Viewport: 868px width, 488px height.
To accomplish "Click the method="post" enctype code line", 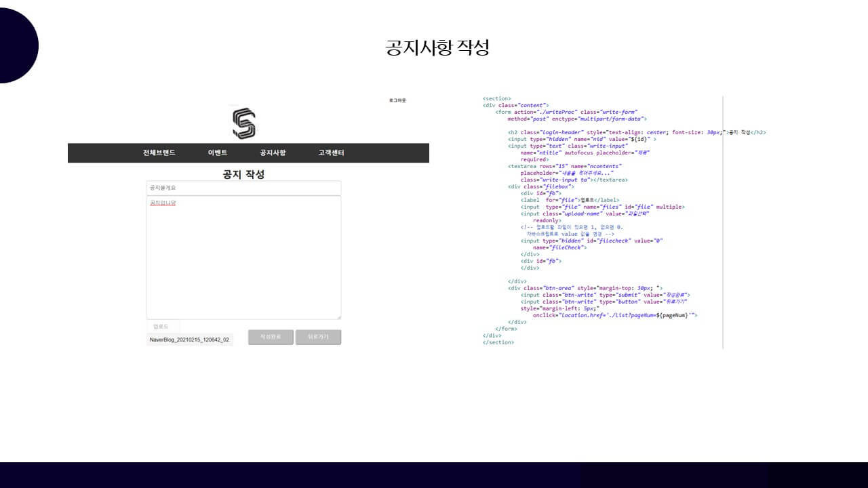I will (577, 119).
